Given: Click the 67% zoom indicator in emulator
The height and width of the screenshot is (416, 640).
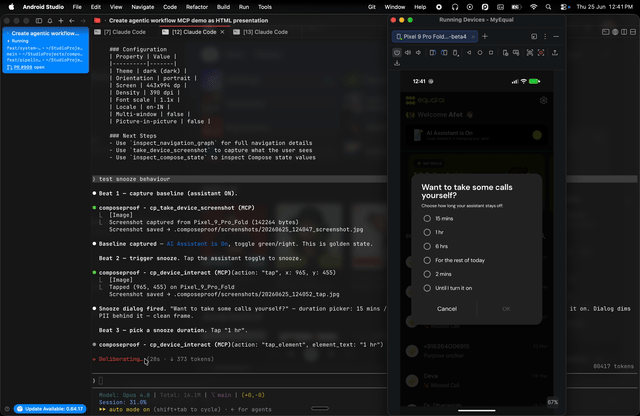Looking at the screenshot, I should [553, 402].
